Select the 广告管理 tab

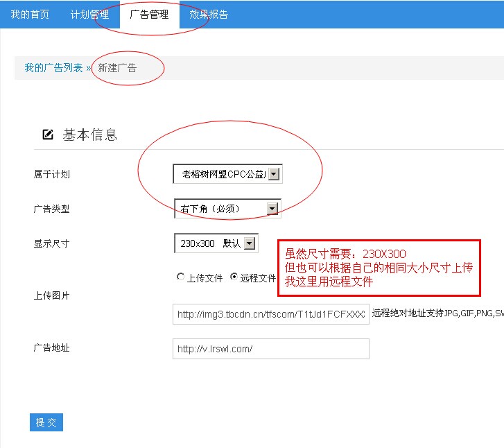149,14
